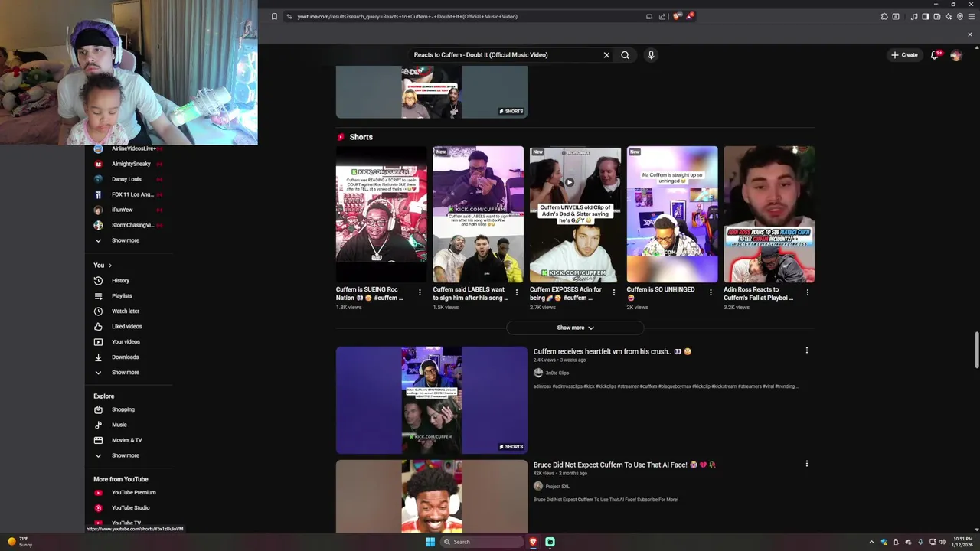Click the Shorts shelf heading
The width and height of the screenshot is (980, 551).
pos(361,137)
